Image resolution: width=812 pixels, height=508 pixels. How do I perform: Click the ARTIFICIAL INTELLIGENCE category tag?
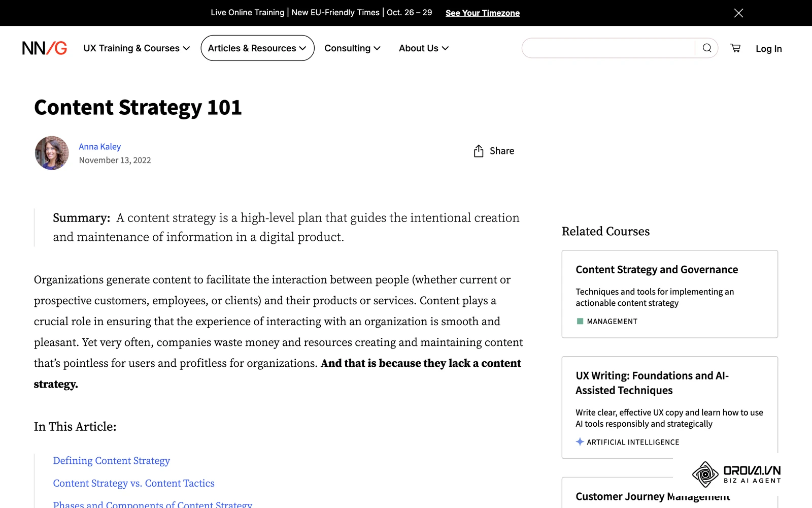coord(628,442)
